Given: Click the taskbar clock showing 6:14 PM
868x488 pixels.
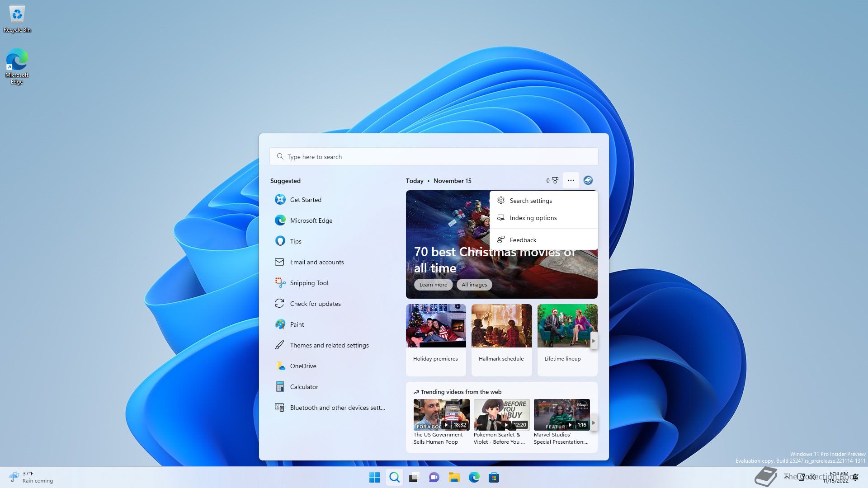Looking at the screenshot, I should pos(836,477).
